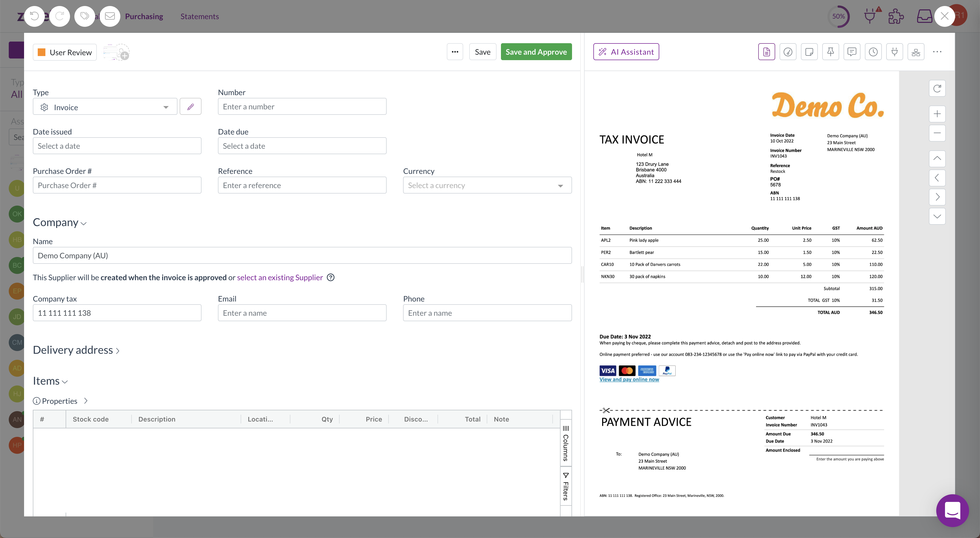Open the preview panel more options dots
Image resolution: width=980 pixels, height=538 pixels.
pos(937,52)
